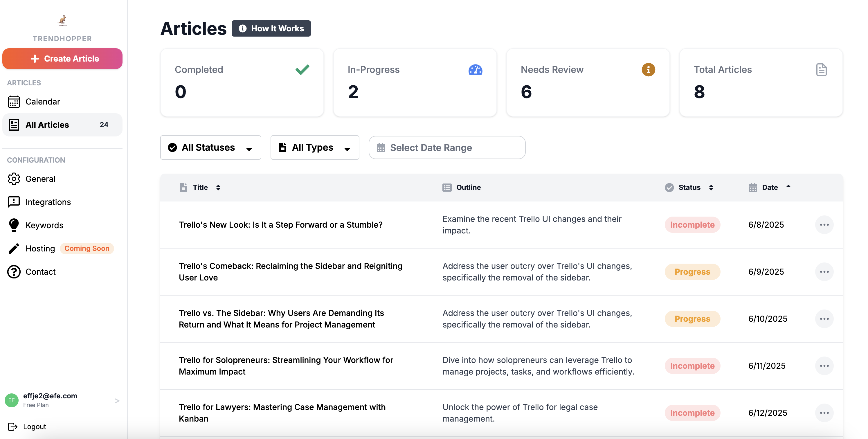Click the calendar icon in the date range field
This screenshot has width=868, height=439.
[x=381, y=147]
